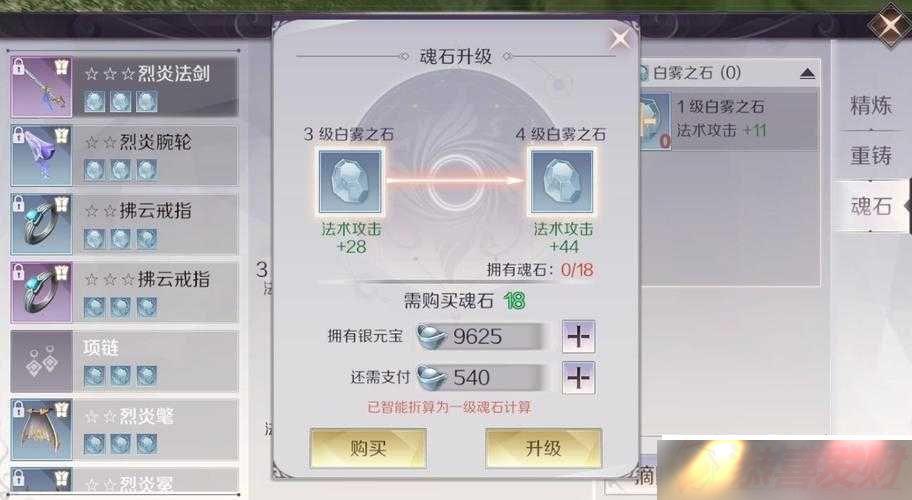Click plus button beside 还需支付 540
The width and height of the screenshot is (912, 500).
[x=578, y=378]
